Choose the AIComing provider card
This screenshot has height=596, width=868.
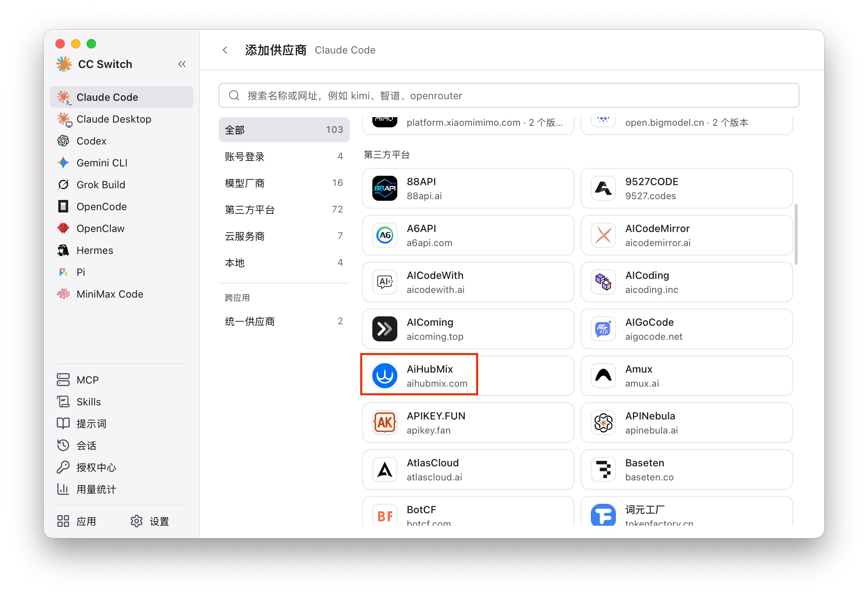[x=468, y=329]
